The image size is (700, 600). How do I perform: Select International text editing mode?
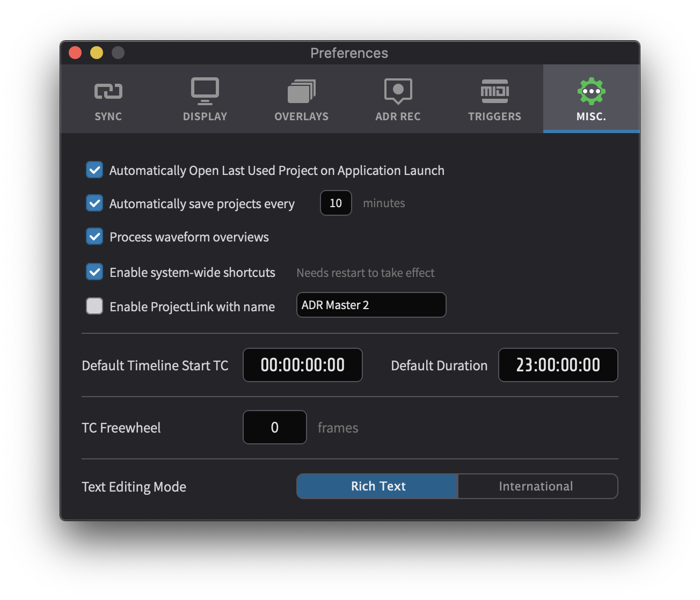(537, 486)
